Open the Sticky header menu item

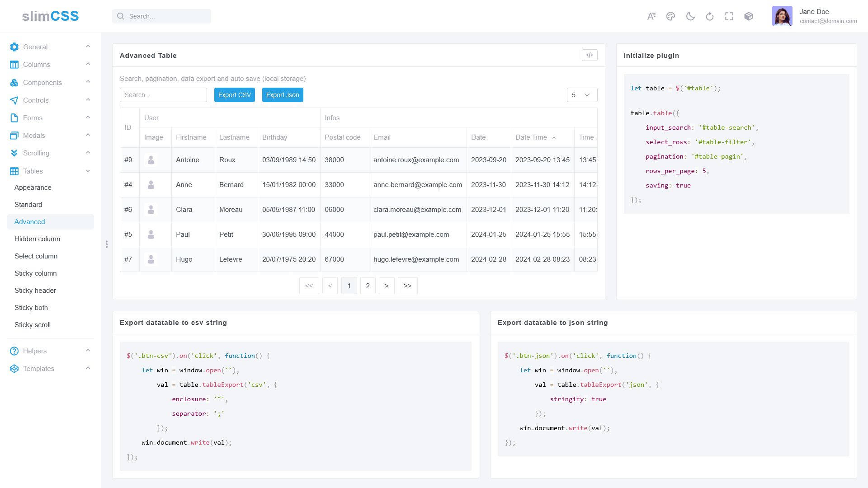coord(35,291)
